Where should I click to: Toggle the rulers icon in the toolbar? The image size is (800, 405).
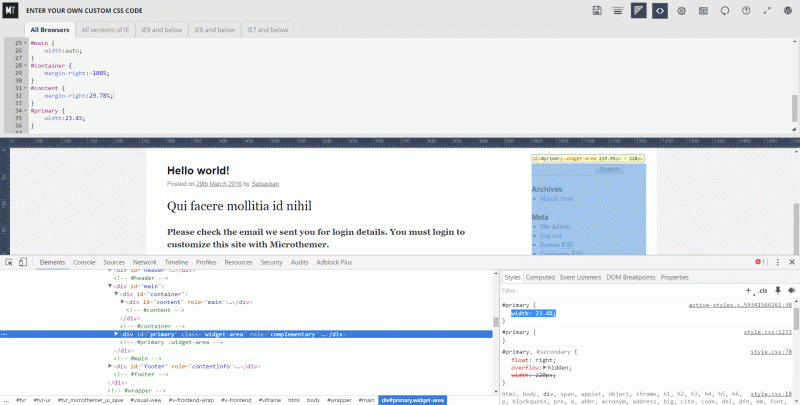pyautogui.click(x=638, y=11)
